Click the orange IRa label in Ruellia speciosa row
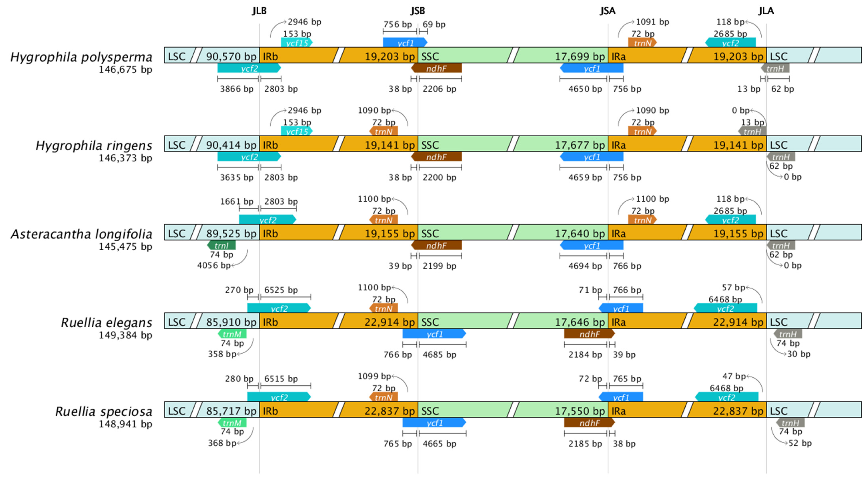The width and height of the screenshot is (868, 481). click(619, 411)
